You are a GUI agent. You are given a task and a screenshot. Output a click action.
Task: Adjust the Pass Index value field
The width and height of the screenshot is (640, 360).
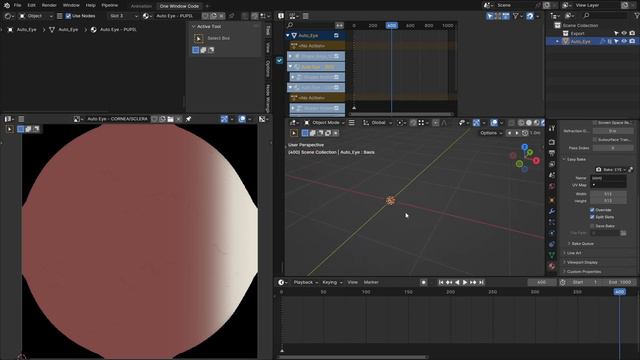tap(613, 148)
